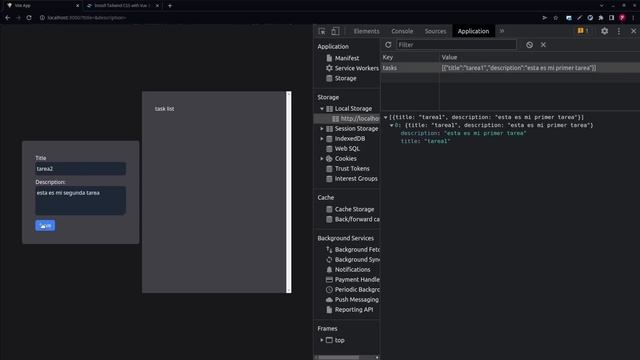Toggle the device toolbar icon in DevTools

(335, 31)
